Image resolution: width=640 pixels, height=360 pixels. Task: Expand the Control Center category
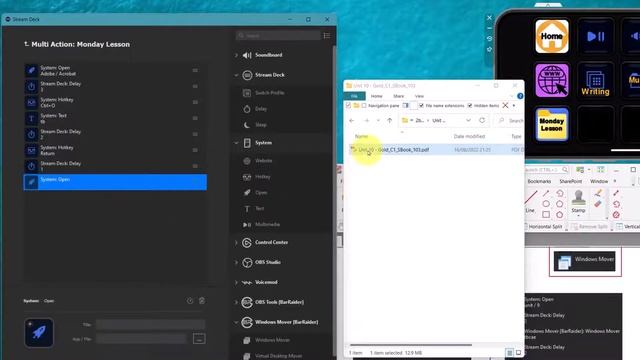tap(236, 242)
